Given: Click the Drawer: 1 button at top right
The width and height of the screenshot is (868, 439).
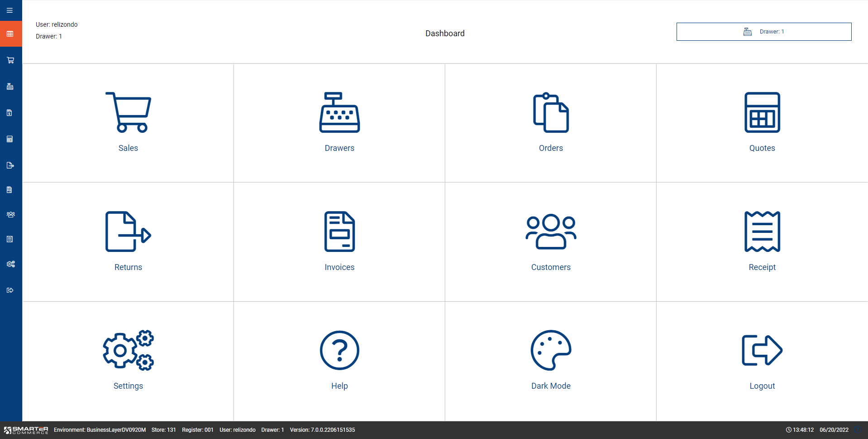Looking at the screenshot, I should (764, 32).
